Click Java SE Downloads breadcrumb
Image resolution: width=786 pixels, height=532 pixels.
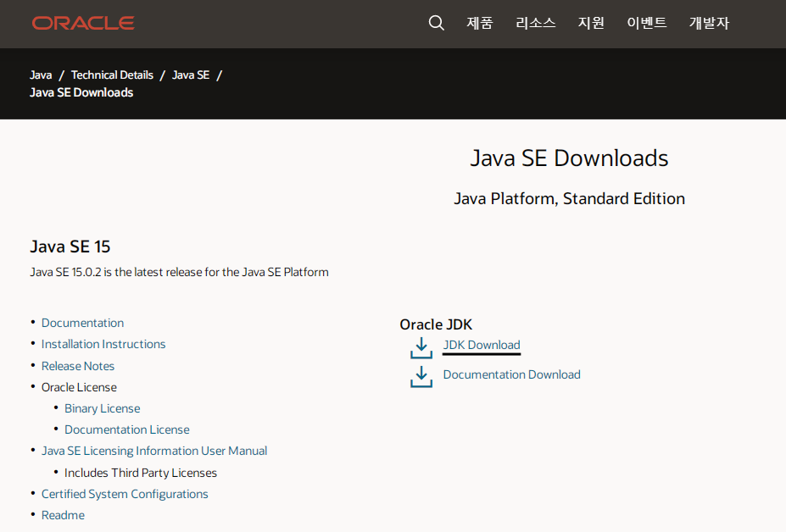[81, 92]
